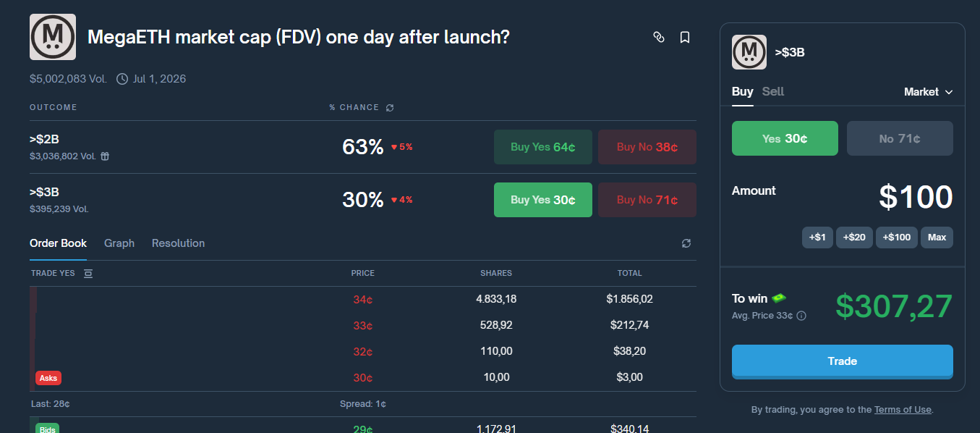This screenshot has width=980, height=433.
Task: Switch to the Graph tab
Action: [119, 243]
